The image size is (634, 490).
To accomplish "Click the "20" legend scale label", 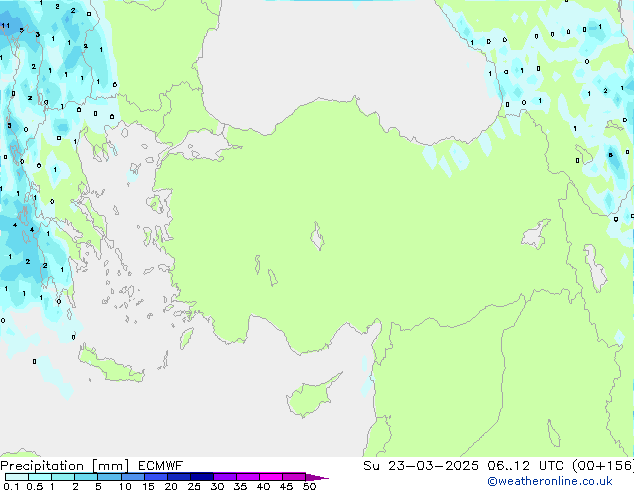I will [x=171, y=486].
